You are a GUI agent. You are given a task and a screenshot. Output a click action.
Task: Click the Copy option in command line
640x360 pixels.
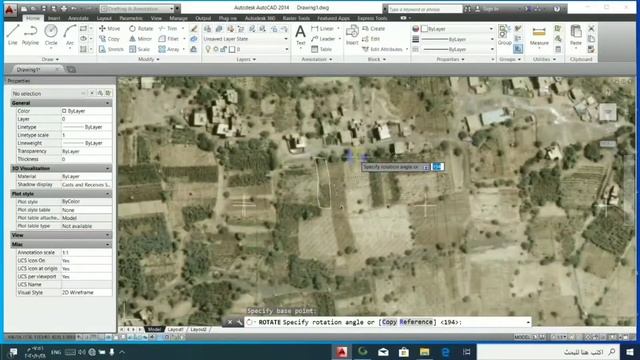(389, 322)
